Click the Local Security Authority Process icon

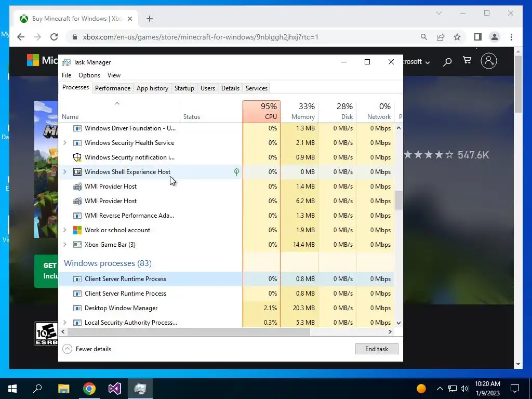pos(77,323)
